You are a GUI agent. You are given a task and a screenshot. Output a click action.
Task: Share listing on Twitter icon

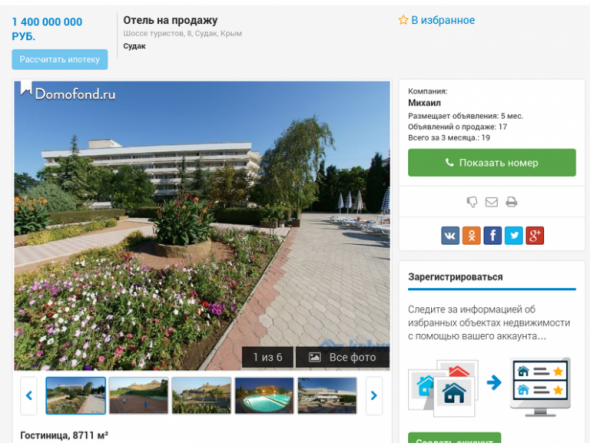[514, 236]
